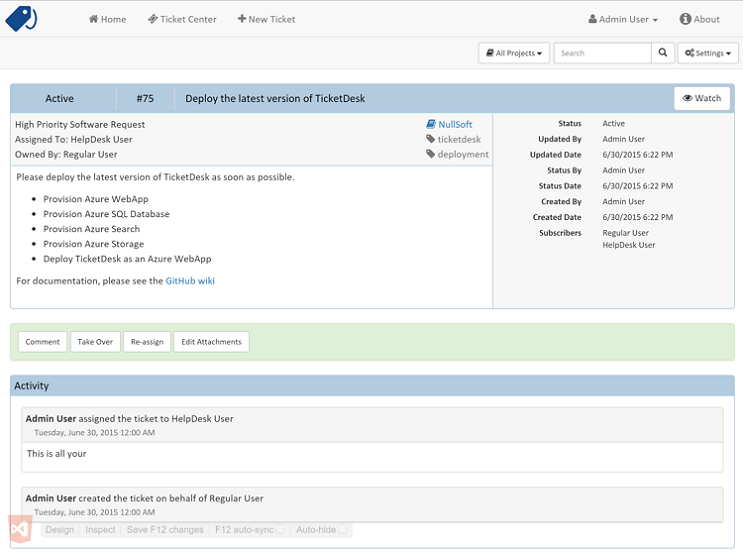Viewport: 743px width, 552px height.
Task: Click the Visual Studio browser link icon
Action: tap(20, 529)
